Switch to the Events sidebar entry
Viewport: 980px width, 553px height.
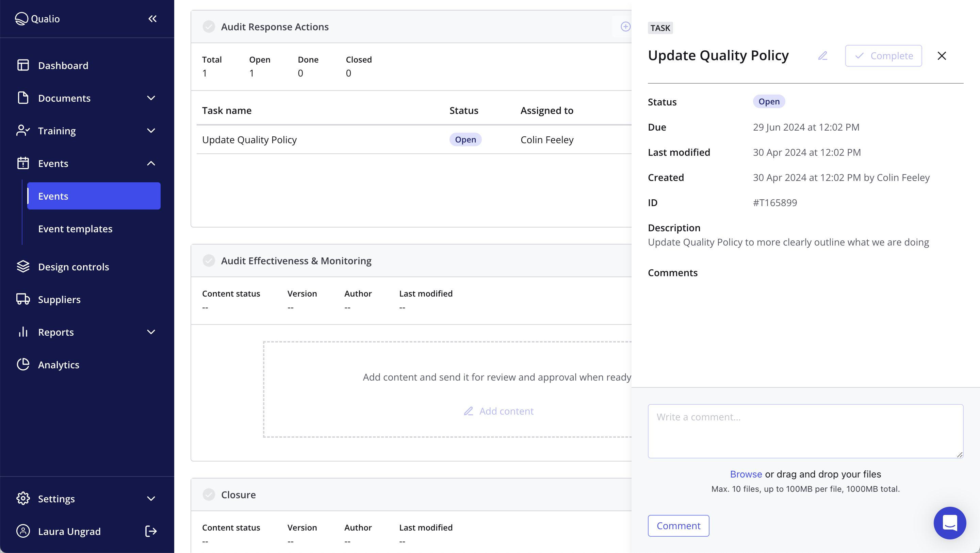(53, 196)
